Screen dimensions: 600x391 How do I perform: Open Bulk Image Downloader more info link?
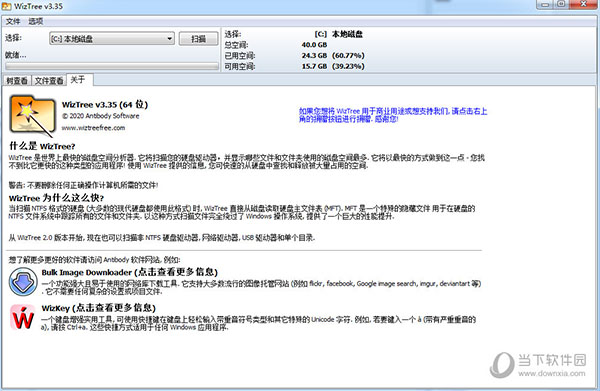click(x=129, y=272)
